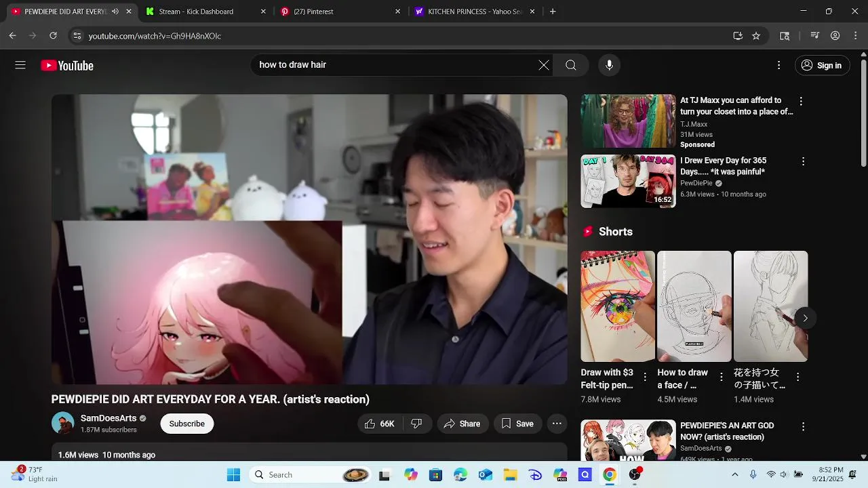Open Outlook from taskbar
The height and width of the screenshot is (488, 868).
click(x=486, y=474)
